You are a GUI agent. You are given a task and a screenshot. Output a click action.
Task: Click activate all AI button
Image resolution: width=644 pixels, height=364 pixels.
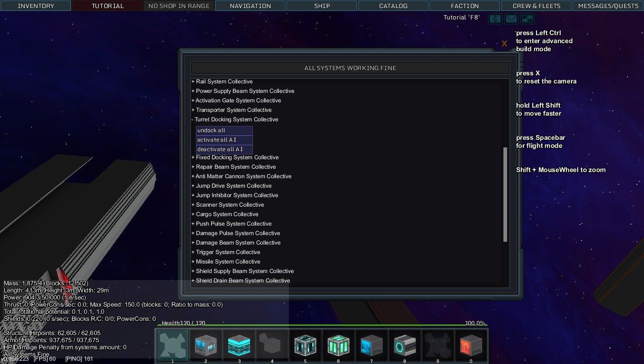224,140
